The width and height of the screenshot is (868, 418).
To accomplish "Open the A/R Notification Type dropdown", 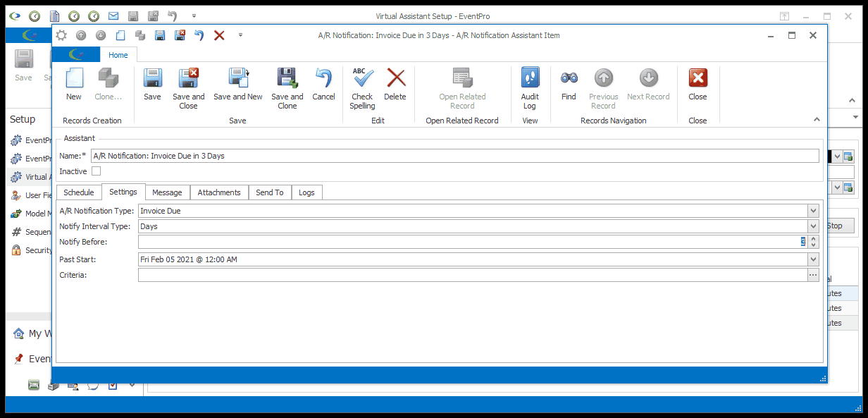I will [814, 210].
